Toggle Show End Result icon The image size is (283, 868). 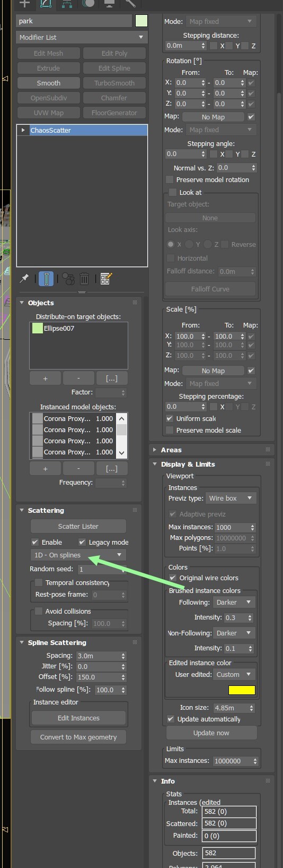(x=46, y=279)
